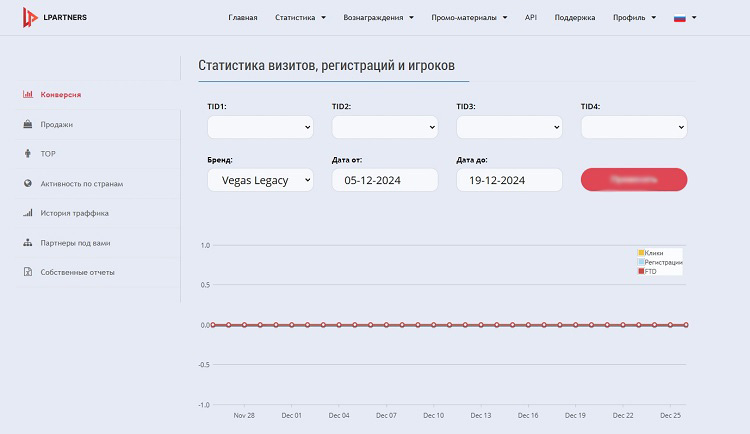This screenshot has height=434, width=750.
Task: Open the TID2 dropdown
Action: coord(385,127)
